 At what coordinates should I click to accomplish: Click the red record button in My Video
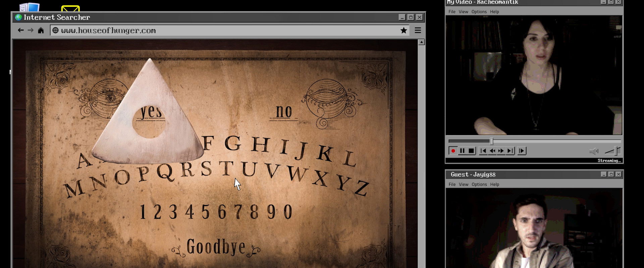tap(453, 151)
